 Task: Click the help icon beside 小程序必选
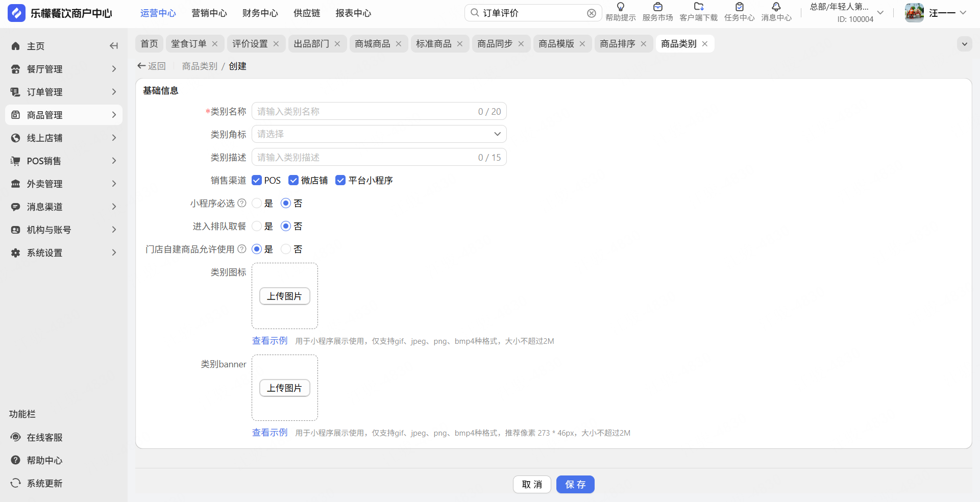point(242,203)
